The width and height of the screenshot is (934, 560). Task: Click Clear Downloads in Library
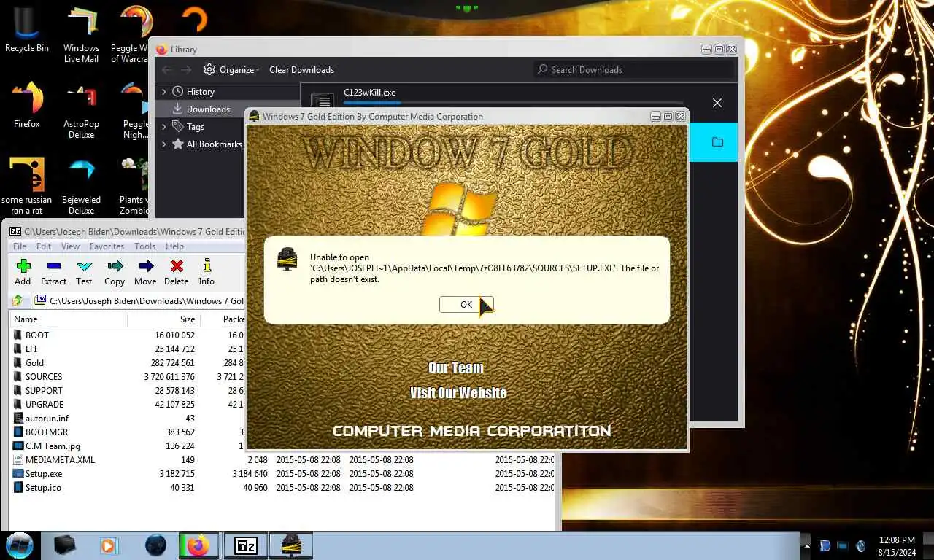point(301,70)
